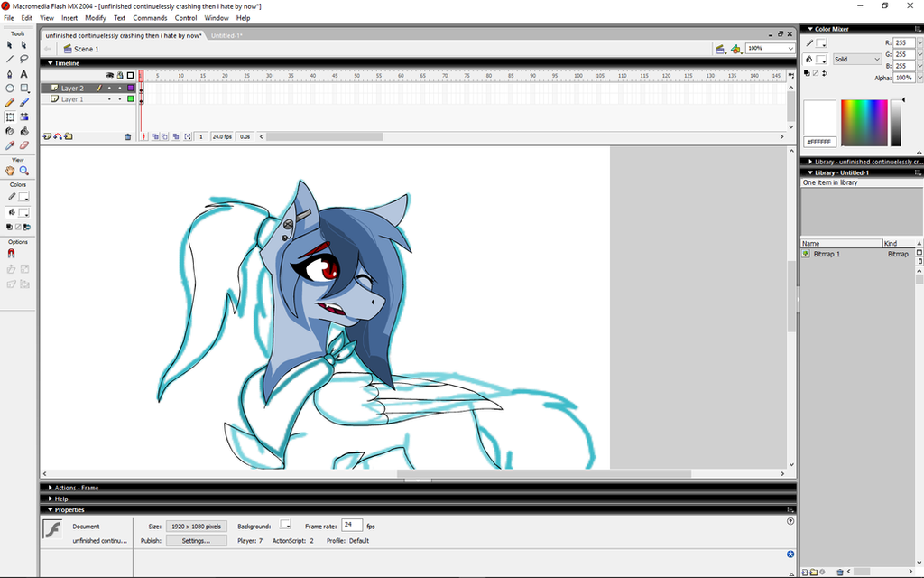This screenshot has width=924, height=578.
Task: Select the Eyedropper tool
Action: tap(9, 145)
